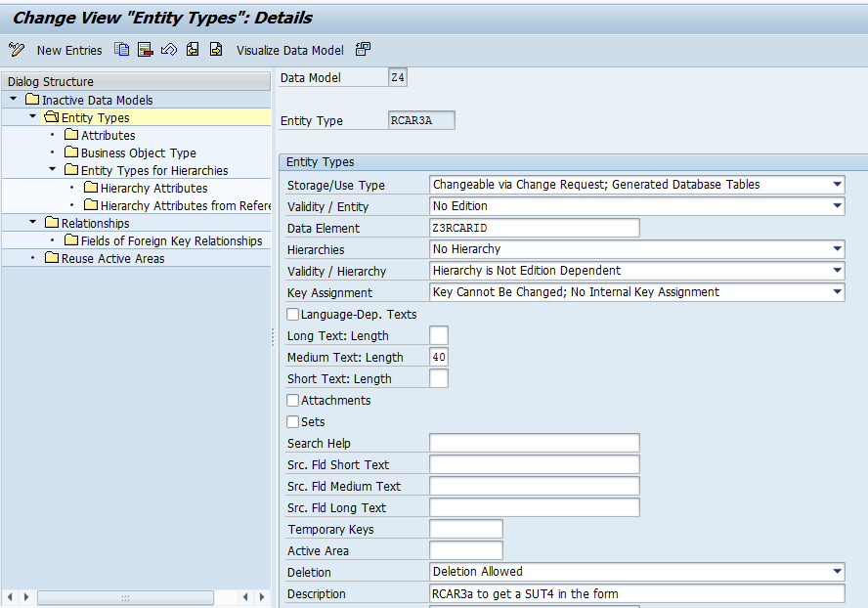Image resolution: width=868 pixels, height=608 pixels.
Task: Click the Src. Fld Short Text field
Action: (x=535, y=464)
